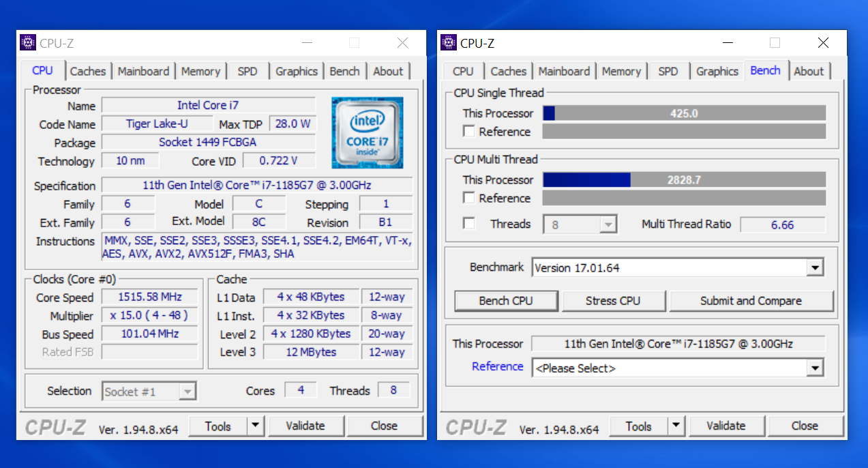This screenshot has width=868, height=468.
Task: Click the Level 2 value "4 x 1280 KBytes"
Action: pyautogui.click(x=311, y=334)
